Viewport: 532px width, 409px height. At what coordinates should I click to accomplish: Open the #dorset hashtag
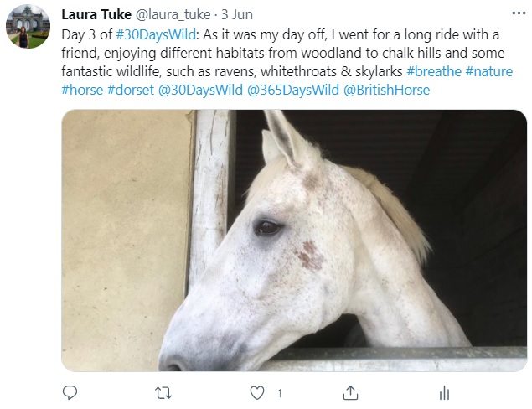[130, 88]
